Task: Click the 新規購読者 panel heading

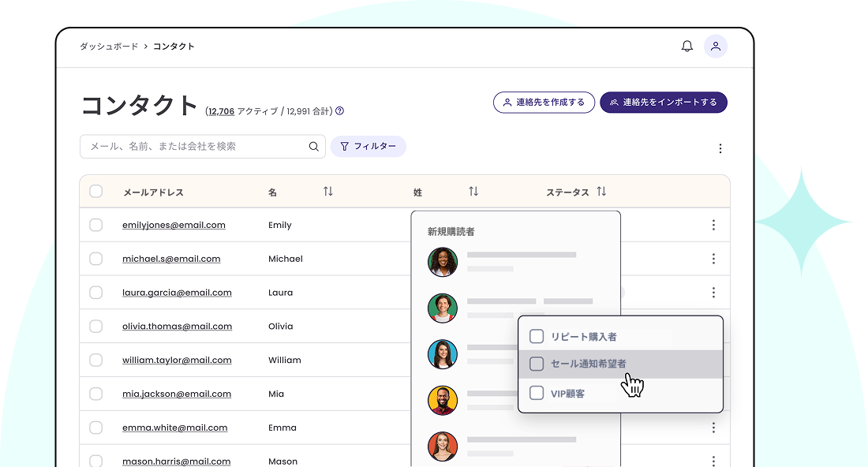Action: coord(451,231)
